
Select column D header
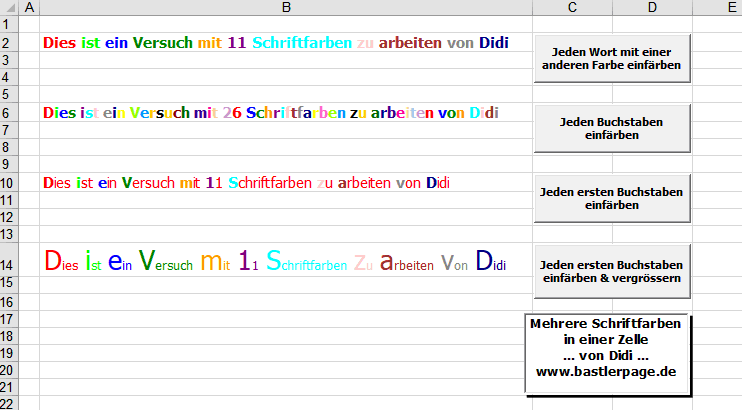652,8
